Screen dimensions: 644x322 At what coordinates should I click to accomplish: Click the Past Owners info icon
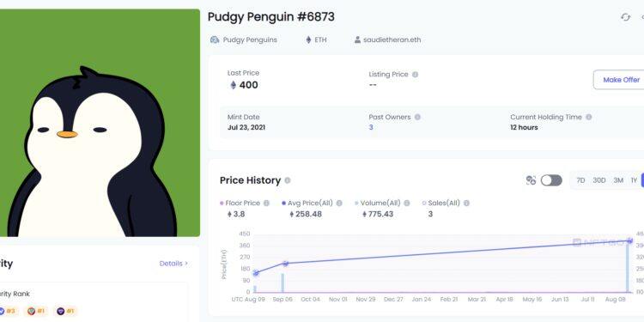click(417, 117)
